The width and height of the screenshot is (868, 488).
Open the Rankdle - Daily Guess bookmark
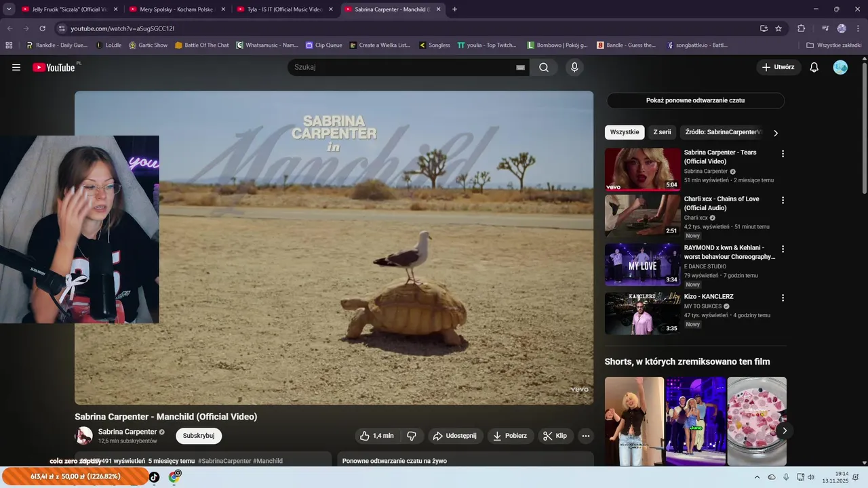[x=56, y=45]
